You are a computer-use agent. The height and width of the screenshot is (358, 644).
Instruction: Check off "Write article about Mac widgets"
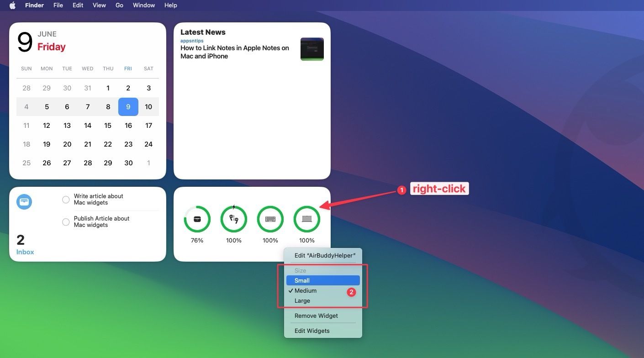[x=66, y=199]
